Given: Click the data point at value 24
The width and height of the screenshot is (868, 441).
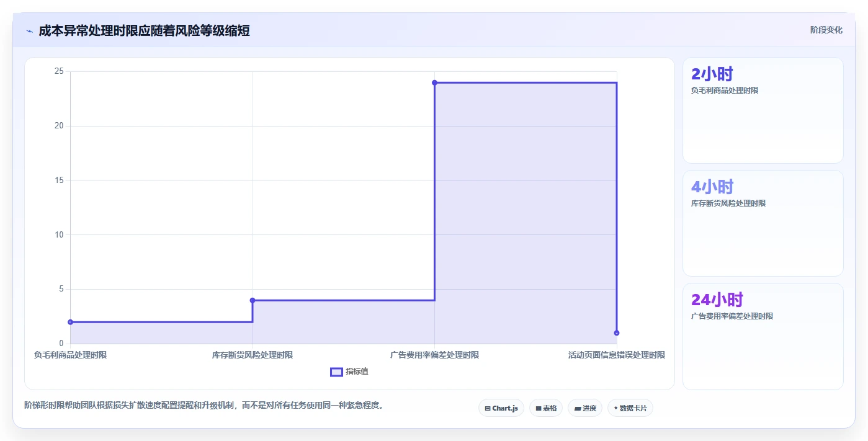Looking at the screenshot, I should [434, 82].
